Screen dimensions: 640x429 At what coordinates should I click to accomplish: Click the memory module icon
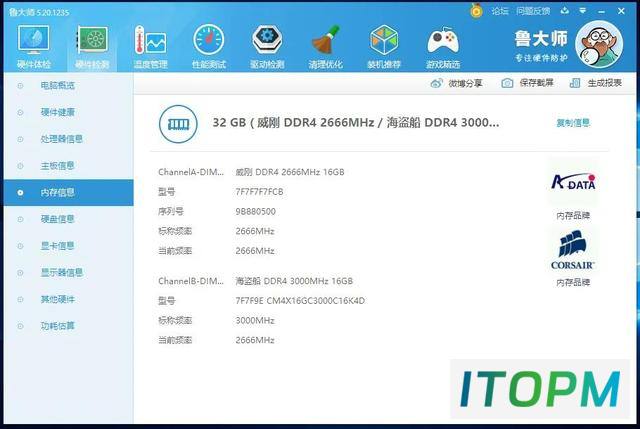[178, 124]
